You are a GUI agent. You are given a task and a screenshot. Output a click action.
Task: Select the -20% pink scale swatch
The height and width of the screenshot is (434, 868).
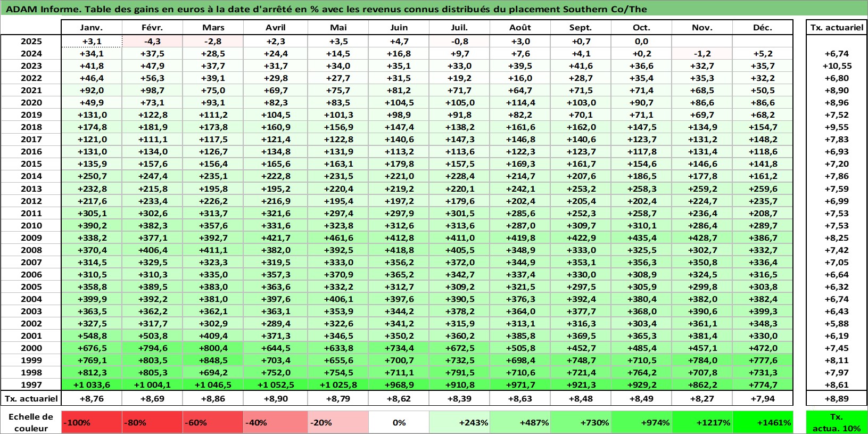click(338, 422)
